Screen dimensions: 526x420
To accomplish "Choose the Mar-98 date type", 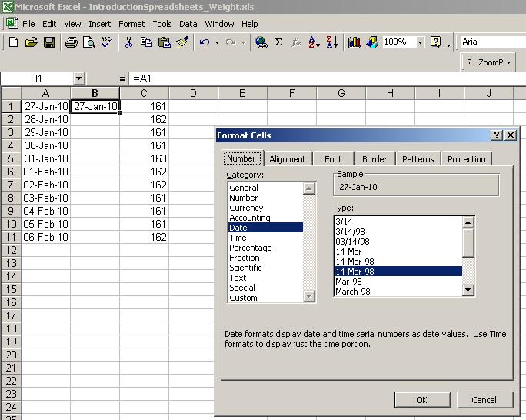I will (x=398, y=282).
